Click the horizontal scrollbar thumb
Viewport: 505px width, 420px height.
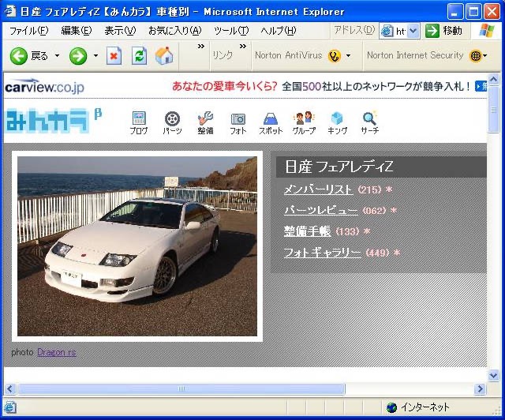181,388
